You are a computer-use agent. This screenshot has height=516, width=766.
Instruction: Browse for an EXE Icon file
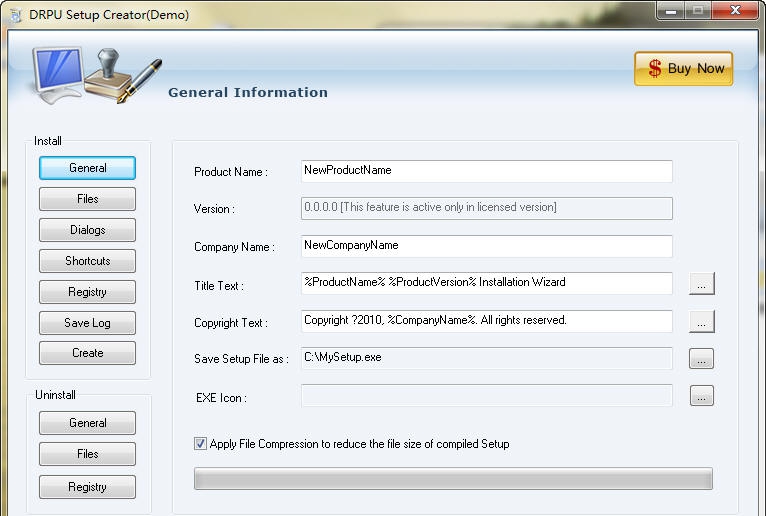point(702,396)
